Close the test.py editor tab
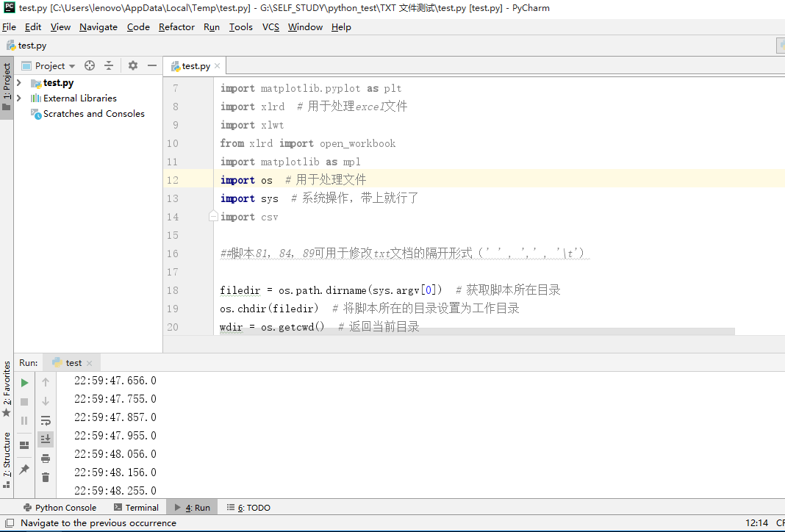 click(217, 66)
